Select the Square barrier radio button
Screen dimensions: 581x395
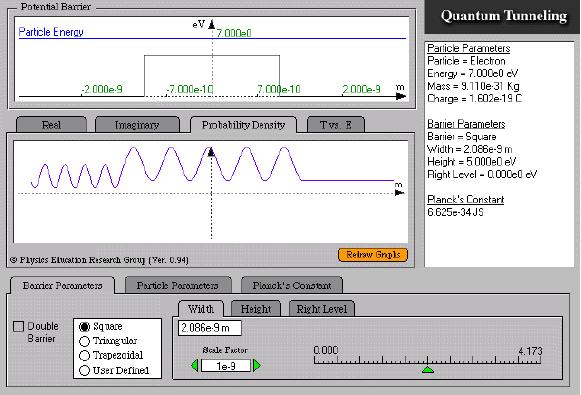tap(84, 327)
